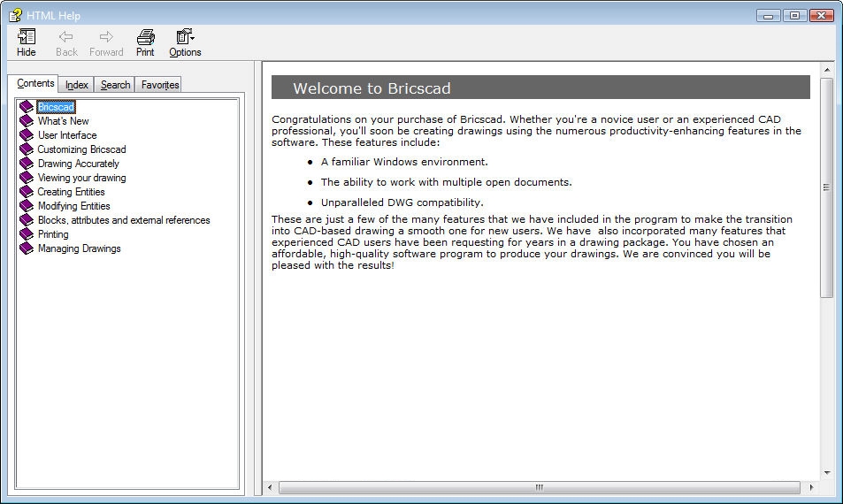Open the What's New topic
This screenshot has height=504, width=843.
click(x=64, y=121)
